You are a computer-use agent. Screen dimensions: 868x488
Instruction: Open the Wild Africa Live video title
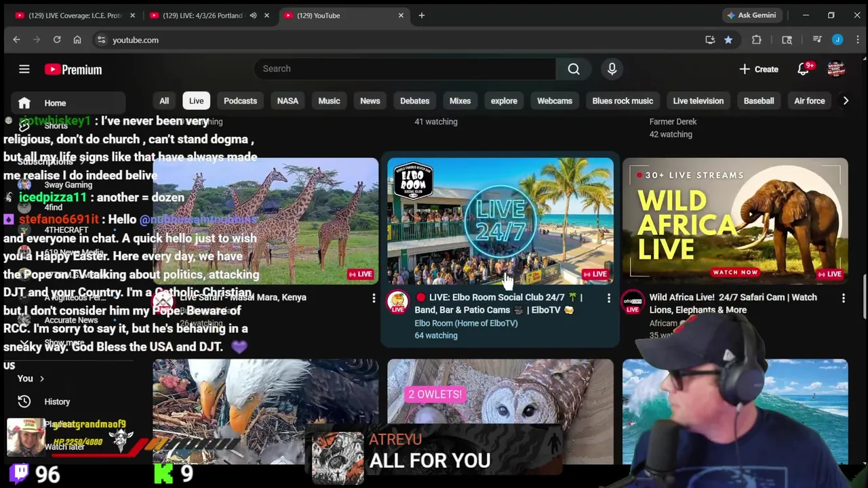733,304
